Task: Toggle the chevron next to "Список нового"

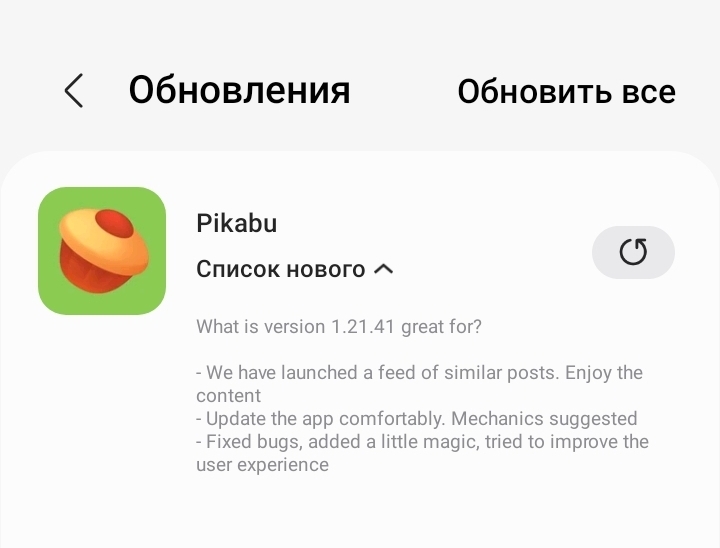Action: pyautogui.click(x=383, y=269)
